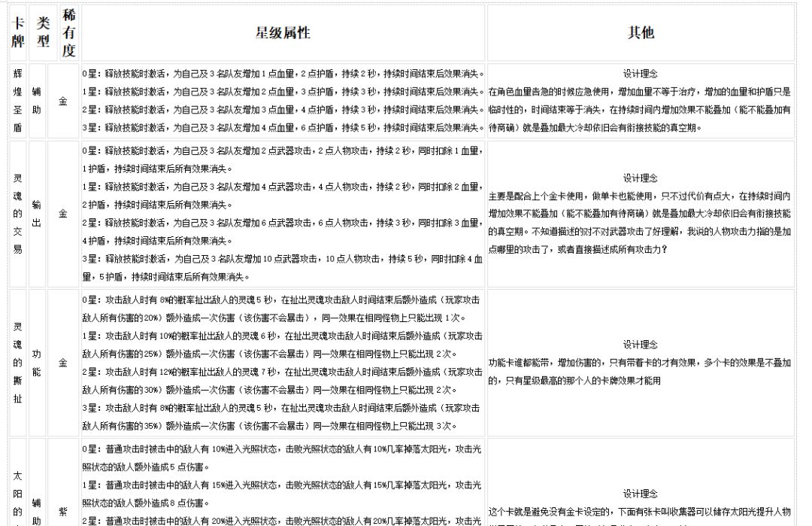Select the 设计理念 notes for 辉煌圣盾

coord(641,101)
